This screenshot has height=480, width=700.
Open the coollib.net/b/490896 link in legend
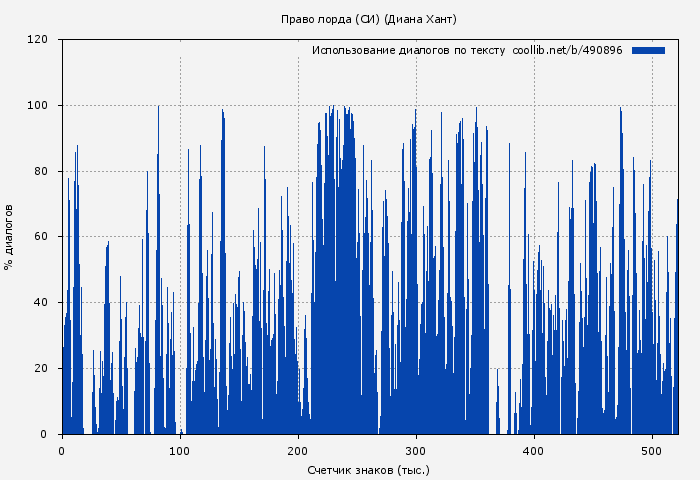pyautogui.click(x=567, y=50)
